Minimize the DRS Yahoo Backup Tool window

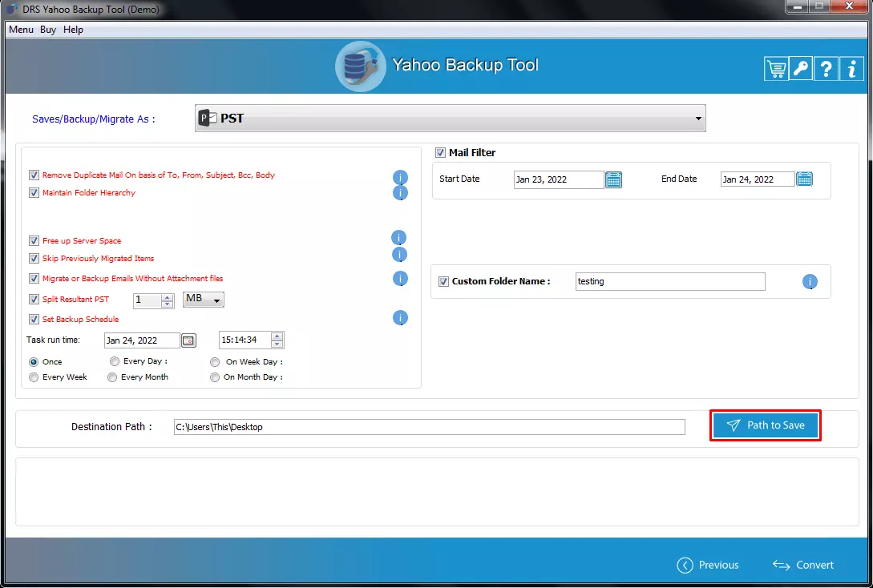pyautogui.click(x=798, y=6)
